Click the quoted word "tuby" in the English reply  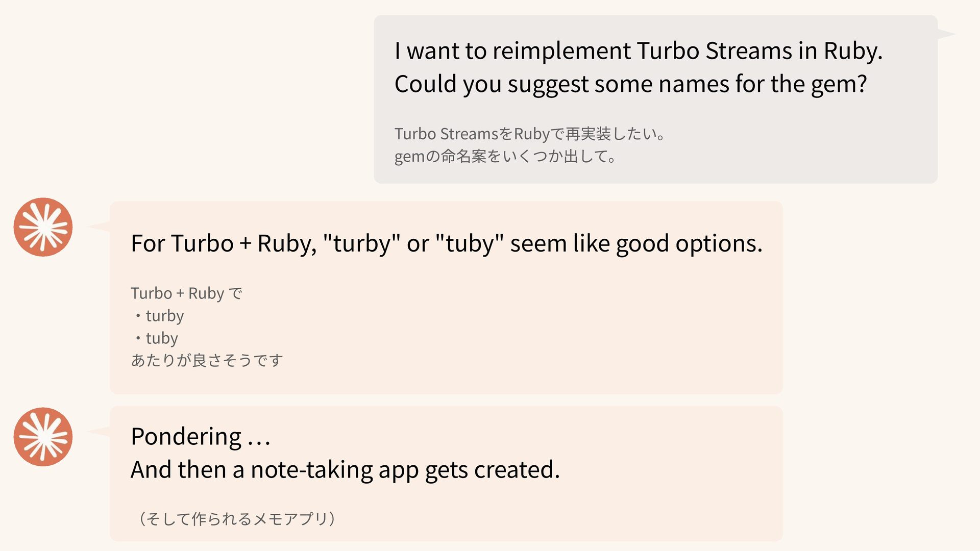[470, 243]
